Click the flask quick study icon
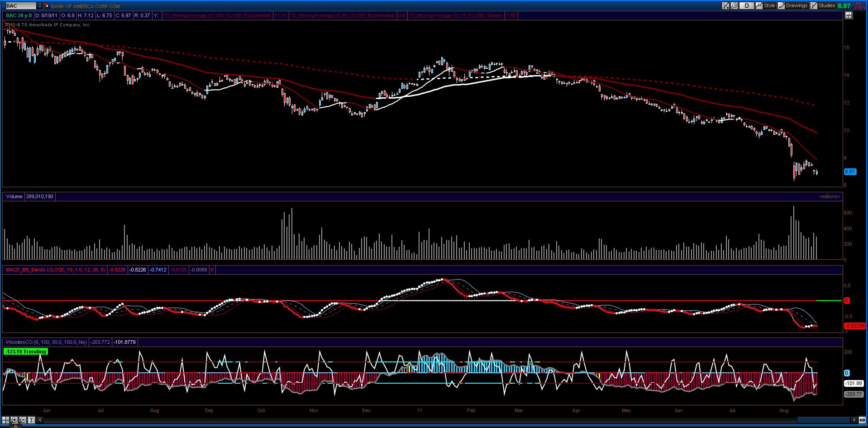The image size is (868, 428). coord(725,5)
